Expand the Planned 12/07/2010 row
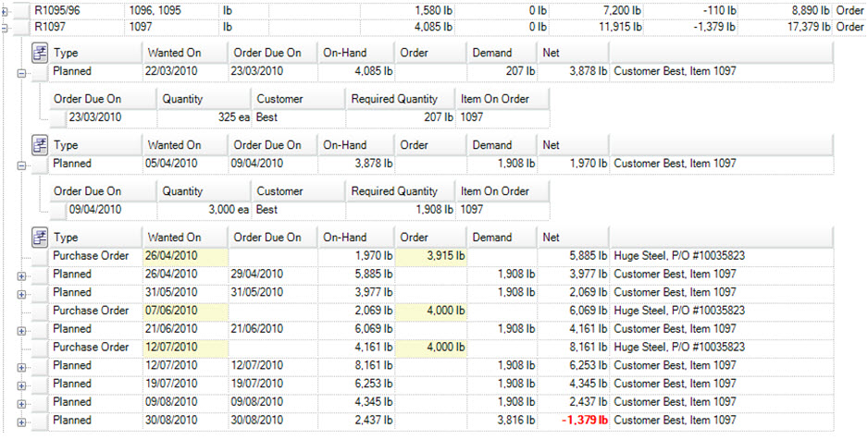The height and width of the screenshot is (440, 868). tap(22, 366)
